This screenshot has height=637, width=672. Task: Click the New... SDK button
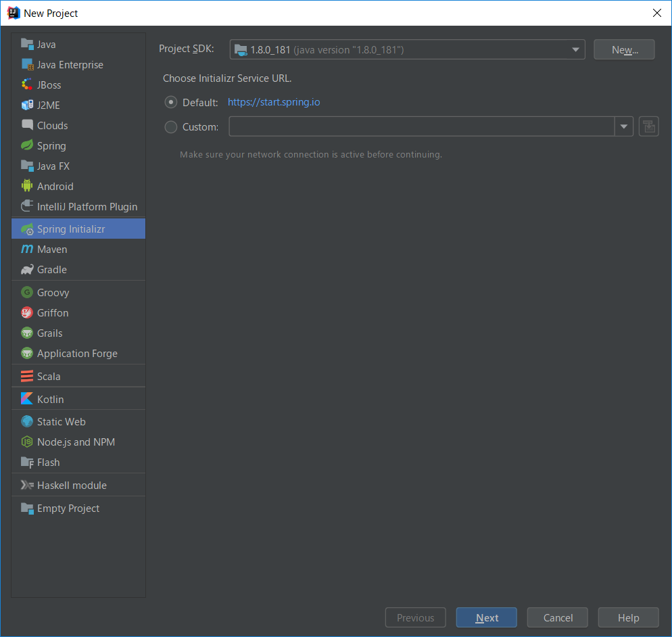click(x=624, y=50)
